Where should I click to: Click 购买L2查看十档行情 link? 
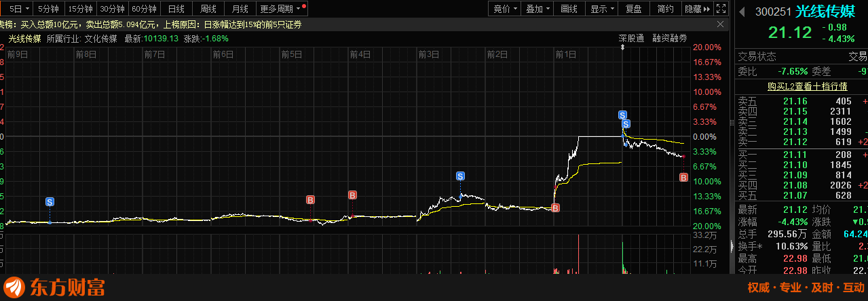[x=806, y=86]
